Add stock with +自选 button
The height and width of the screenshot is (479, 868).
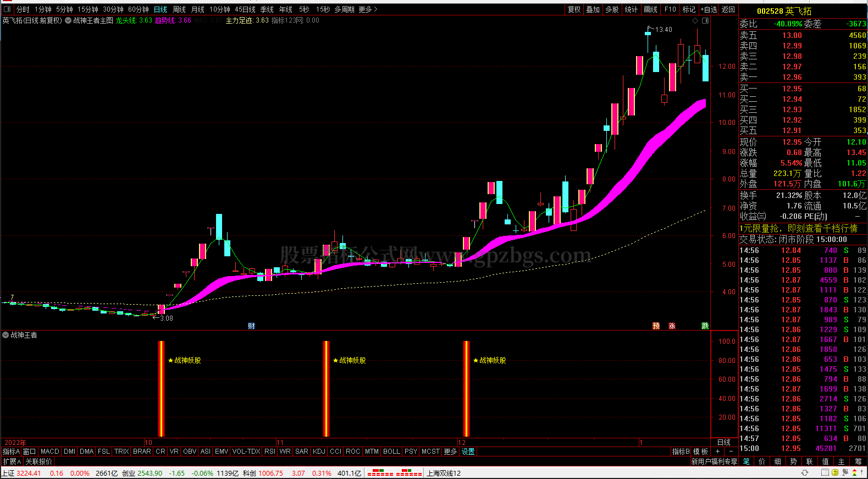coord(709,9)
